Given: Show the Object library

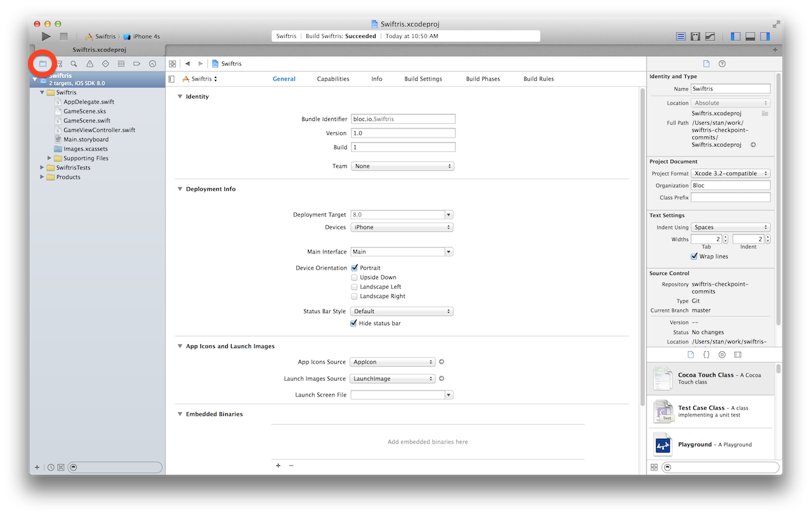Looking at the screenshot, I should 722,355.
